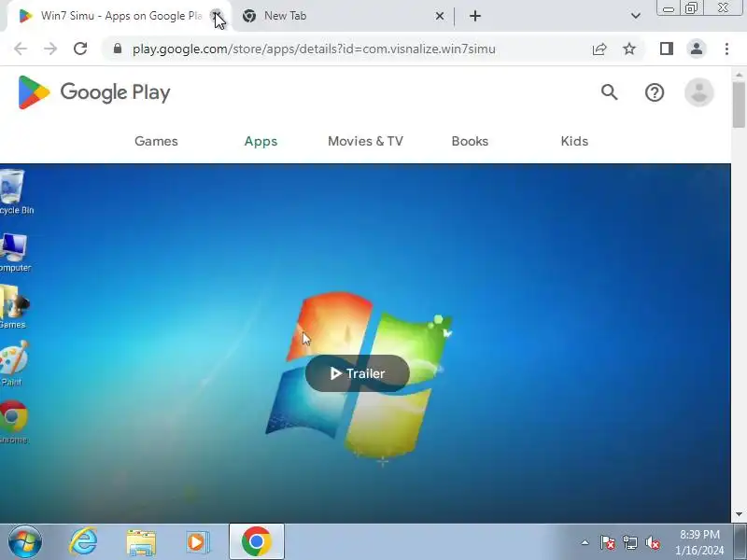Viewport: 747px width, 560px height.
Task: Open the network status tray icon
Action: coord(630,542)
